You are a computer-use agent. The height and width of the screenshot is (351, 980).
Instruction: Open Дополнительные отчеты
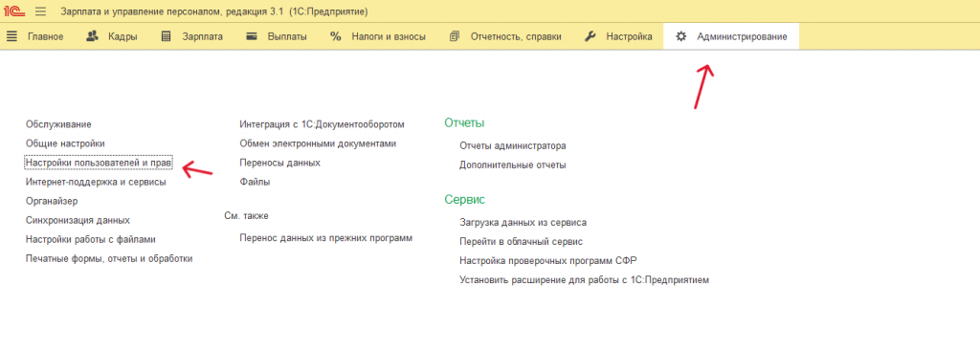click(x=513, y=165)
